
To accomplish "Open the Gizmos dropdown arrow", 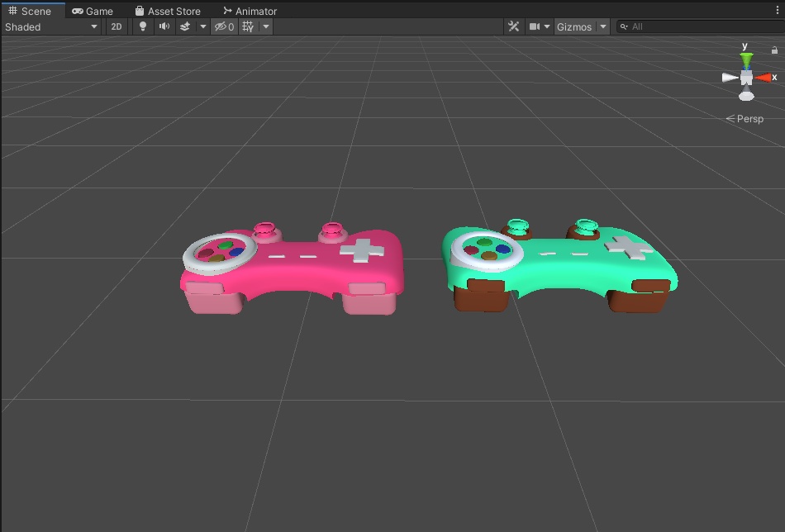I will pos(602,26).
